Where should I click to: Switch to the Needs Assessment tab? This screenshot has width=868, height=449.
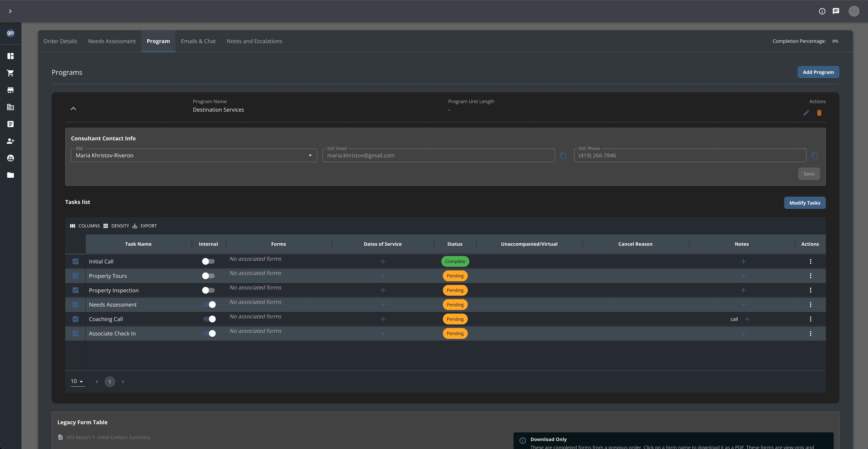112,41
